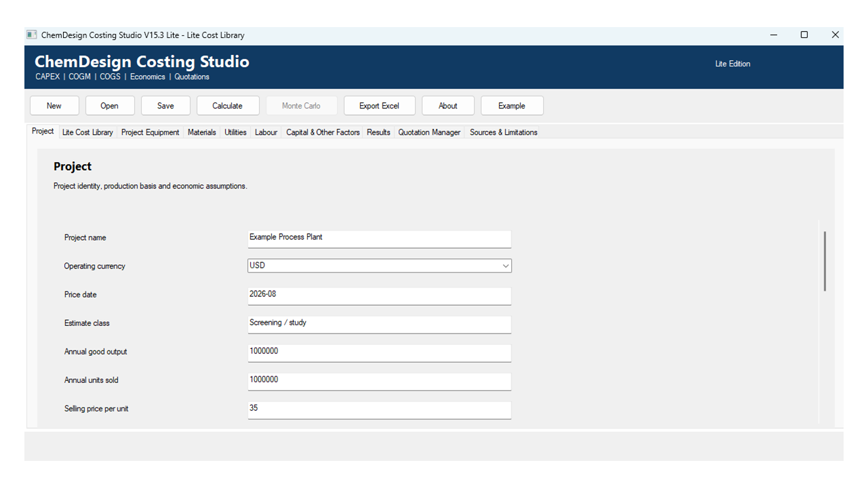868x488 pixels.
Task: Select the Estimate class field
Action: point(380,323)
